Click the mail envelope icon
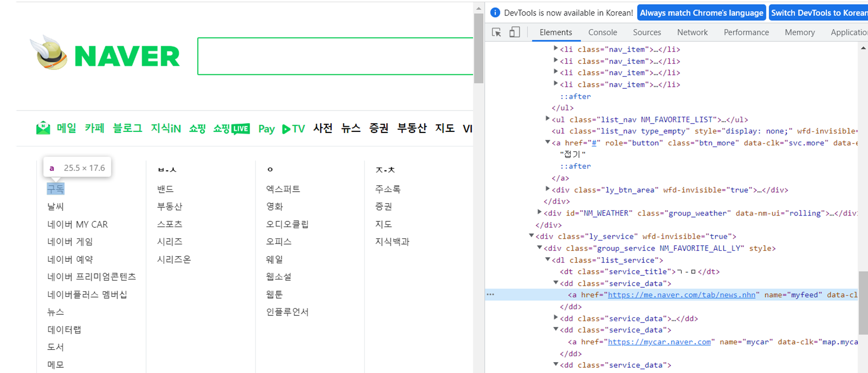Image resolution: width=868 pixels, height=373 pixels. point(43,128)
